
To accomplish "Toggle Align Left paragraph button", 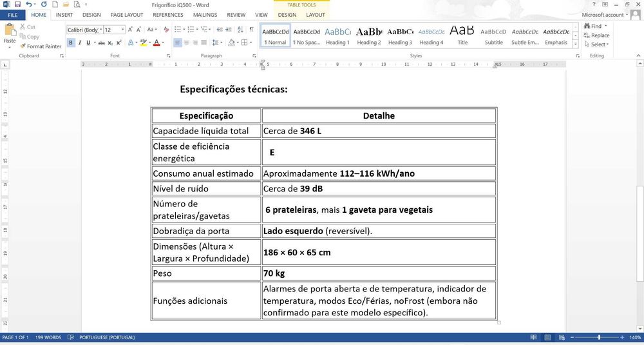I will tap(178, 43).
